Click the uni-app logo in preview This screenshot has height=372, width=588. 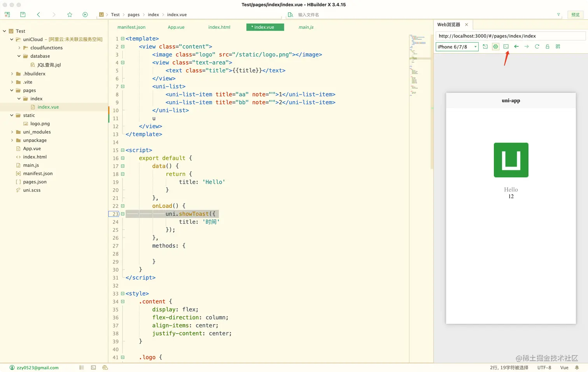511,160
